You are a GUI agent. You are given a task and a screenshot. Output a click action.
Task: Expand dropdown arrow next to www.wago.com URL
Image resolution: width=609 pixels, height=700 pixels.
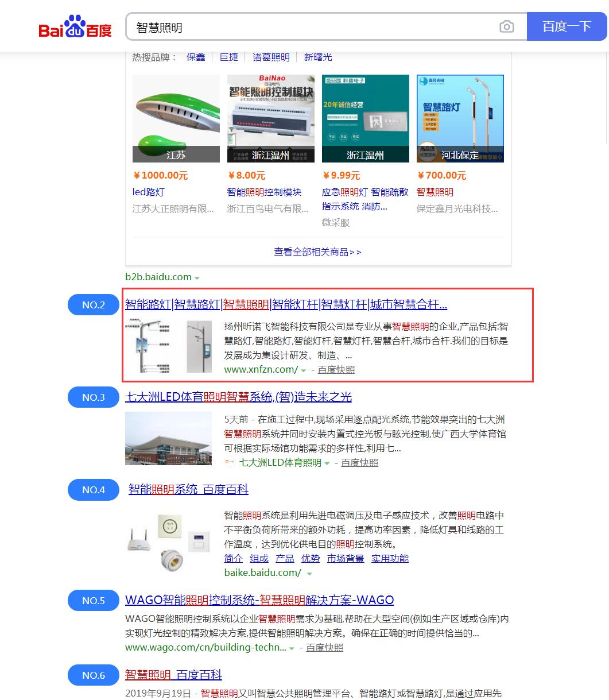292,648
